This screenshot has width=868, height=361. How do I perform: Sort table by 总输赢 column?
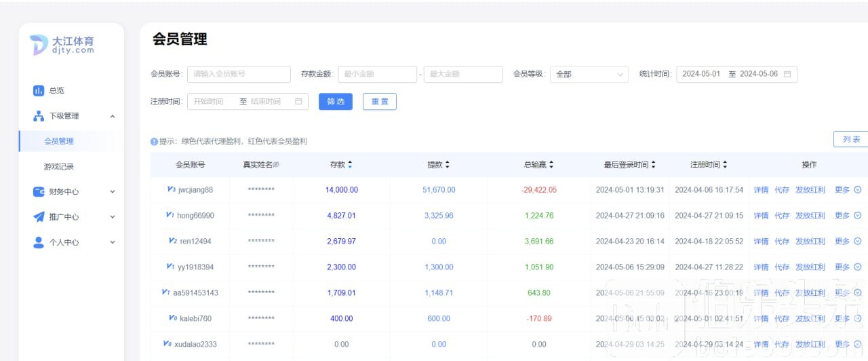[x=551, y=165]
